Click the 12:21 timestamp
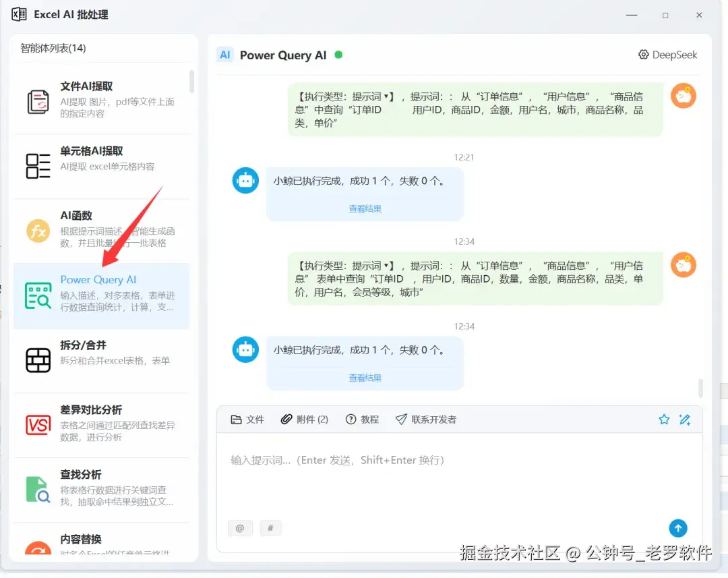The width and height of the screenshot is (728, 578). pyautogui.click(x=464, y=157)
